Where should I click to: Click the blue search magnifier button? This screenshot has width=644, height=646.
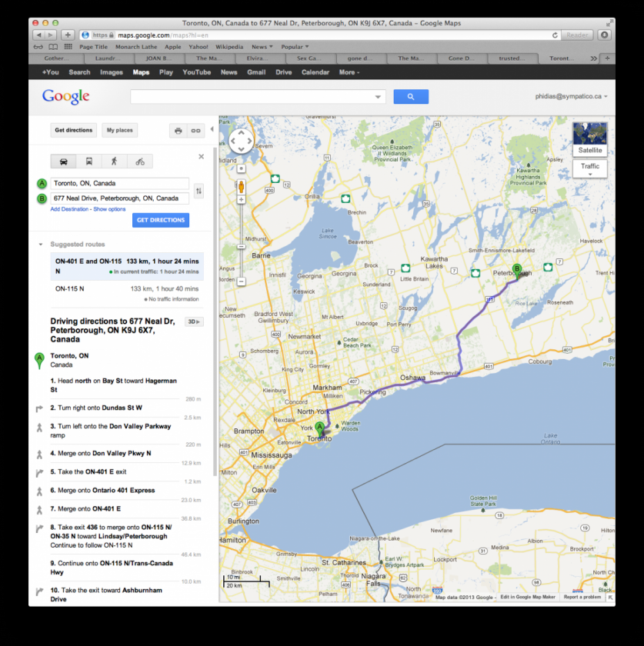pos(411,97)
